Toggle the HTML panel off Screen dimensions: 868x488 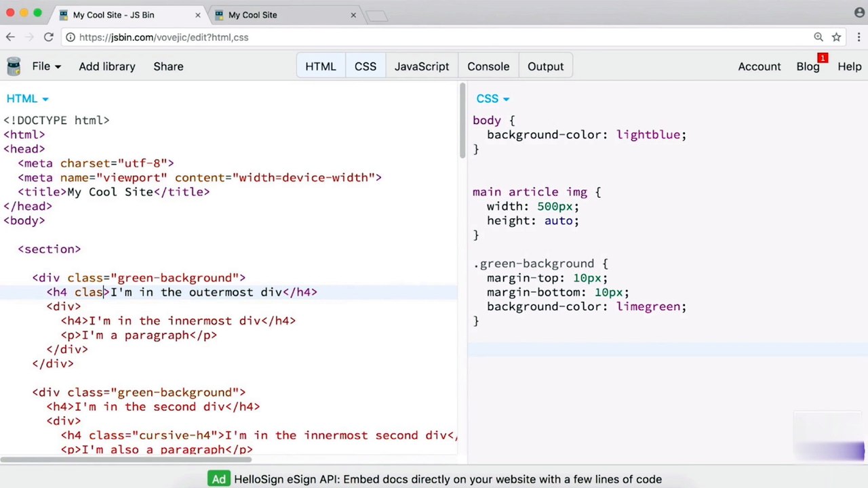(x=321, y=66)
